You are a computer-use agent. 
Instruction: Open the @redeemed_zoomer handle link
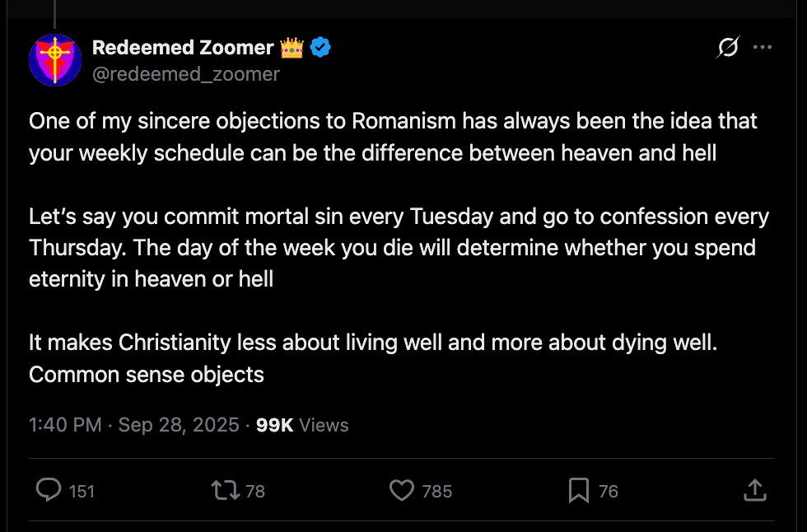[186, 74]
